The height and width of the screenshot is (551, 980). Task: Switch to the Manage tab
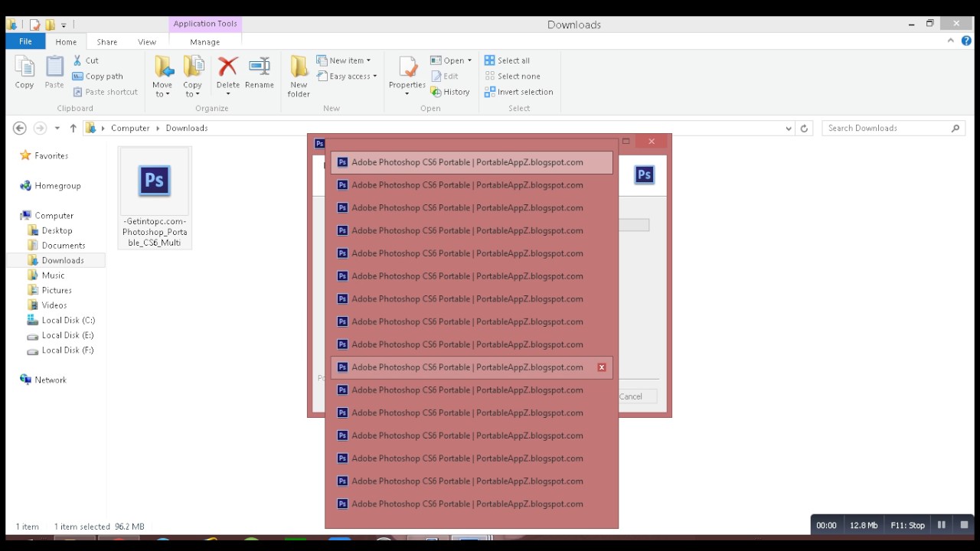pos(204,42)
